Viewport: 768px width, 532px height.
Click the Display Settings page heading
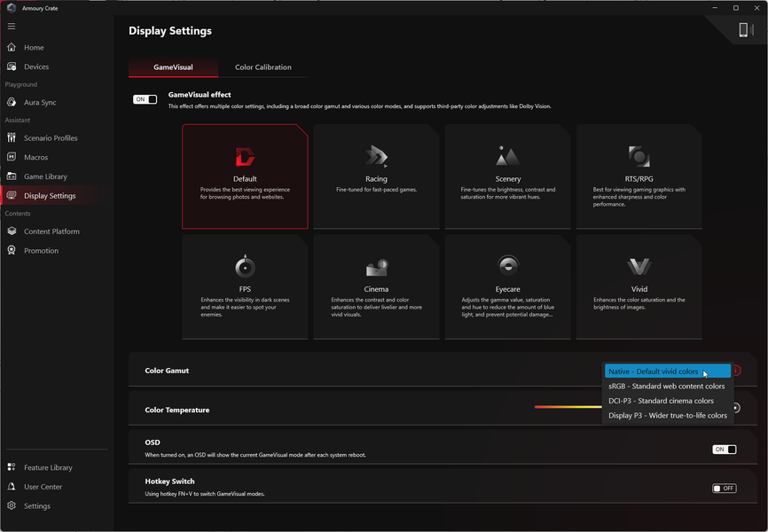point(170,30)
